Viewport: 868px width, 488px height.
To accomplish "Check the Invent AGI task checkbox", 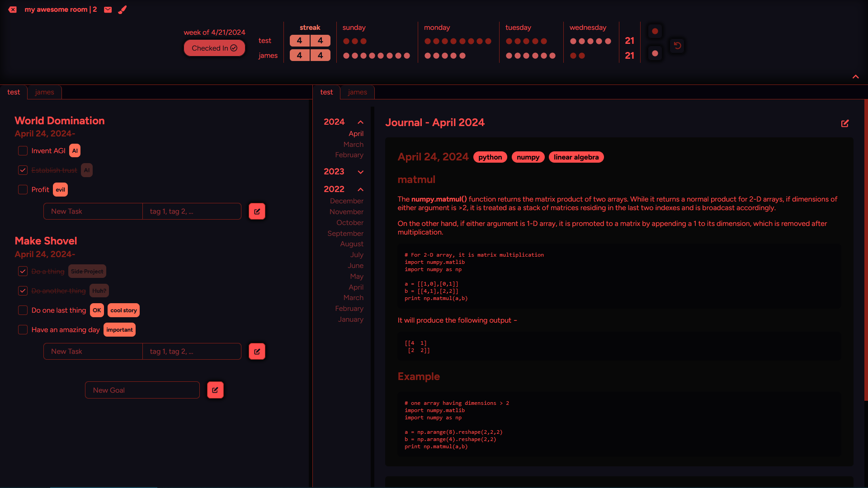I will point(23,151).
